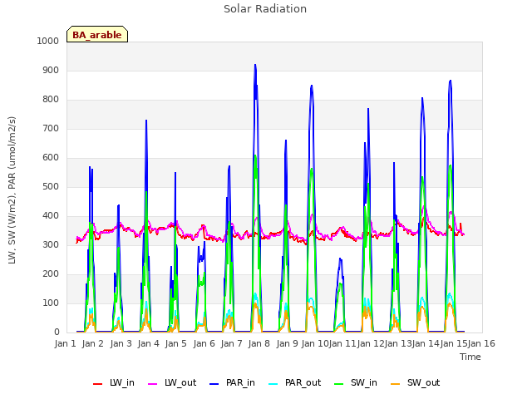The image size is (532, 399).
Task: Click the 0 y-axis tick label
Action: click(57, 332)
